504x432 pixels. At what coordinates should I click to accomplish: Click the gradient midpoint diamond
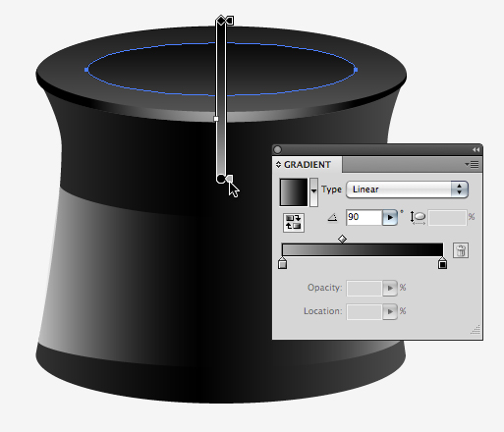[342, 239]
